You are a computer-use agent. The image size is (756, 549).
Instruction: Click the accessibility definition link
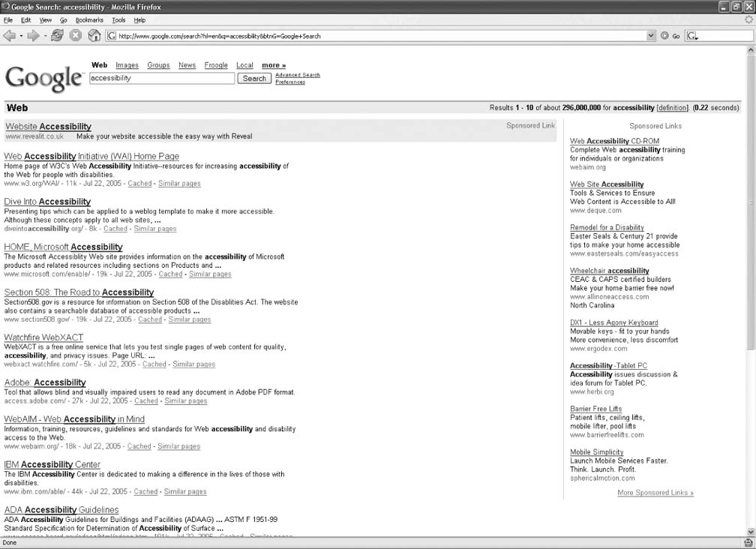(x=672, y=108)
